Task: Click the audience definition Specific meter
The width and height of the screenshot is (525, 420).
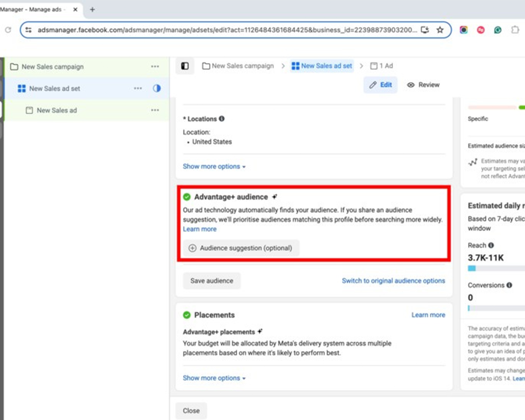Action: pyautogui.click(x=496, y=107)
